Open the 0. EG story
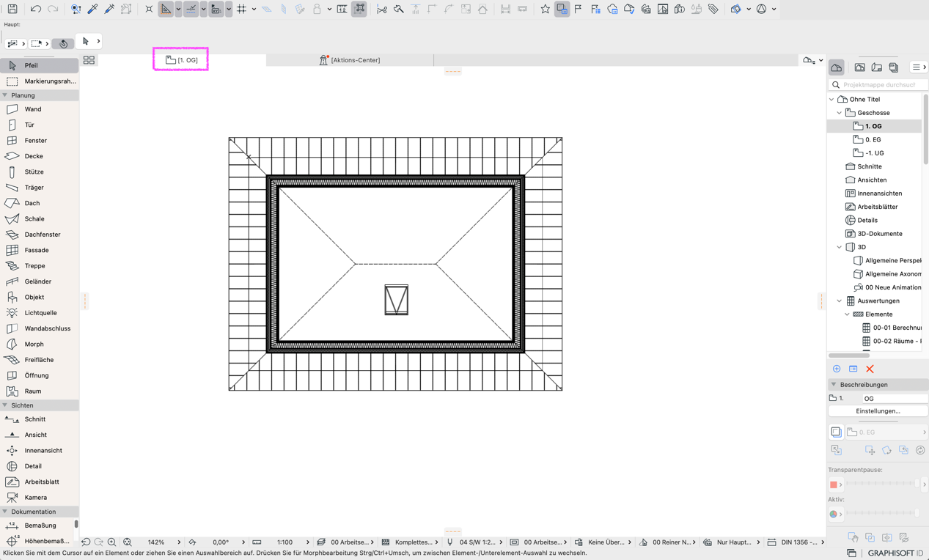The image size is (929, 560). pos(873,139)
